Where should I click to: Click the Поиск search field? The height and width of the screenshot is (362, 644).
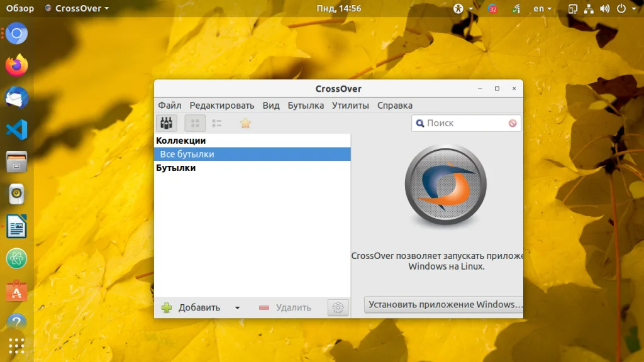(466, 123)
